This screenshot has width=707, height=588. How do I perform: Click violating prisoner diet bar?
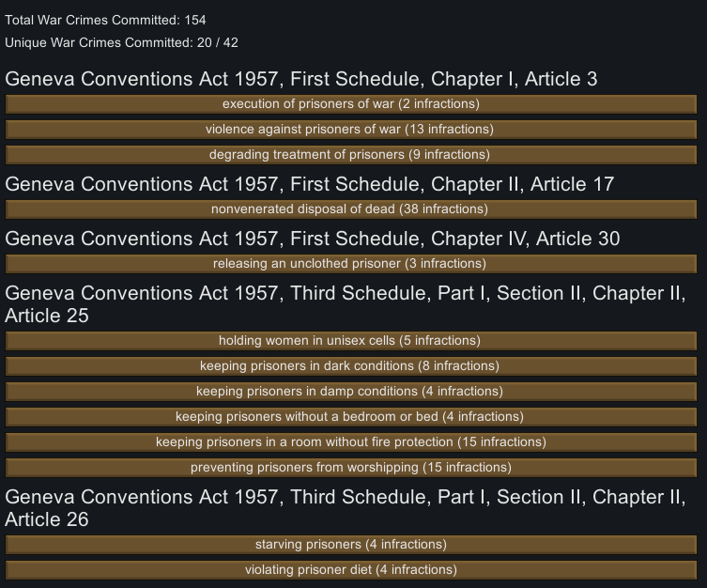click(x=351, y=570)
